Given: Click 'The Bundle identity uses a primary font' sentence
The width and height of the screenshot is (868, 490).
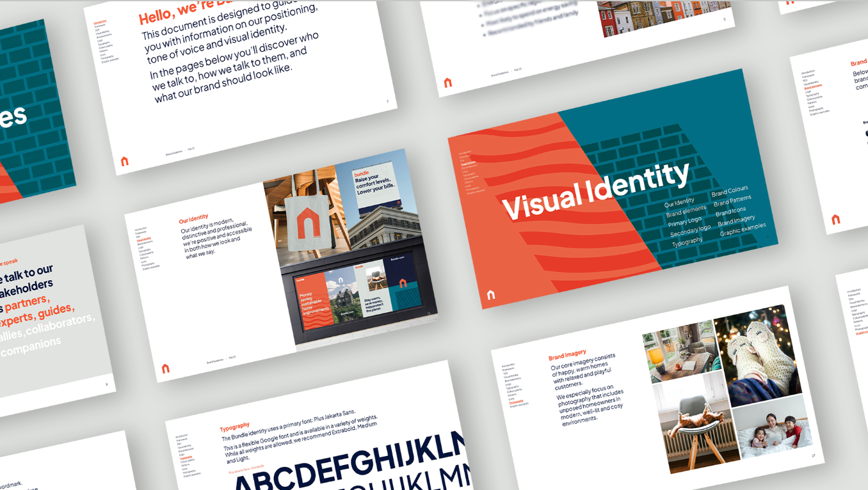Looking at the screenshot, I should coord(288,425).
